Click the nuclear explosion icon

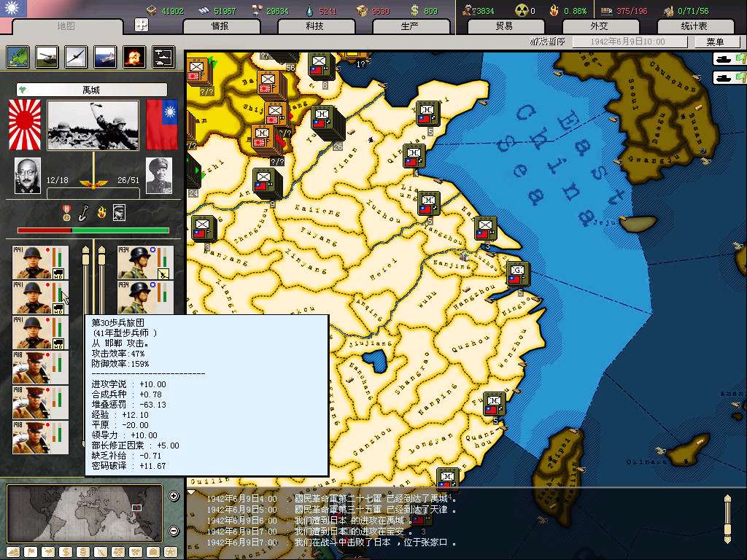[134, 57]
